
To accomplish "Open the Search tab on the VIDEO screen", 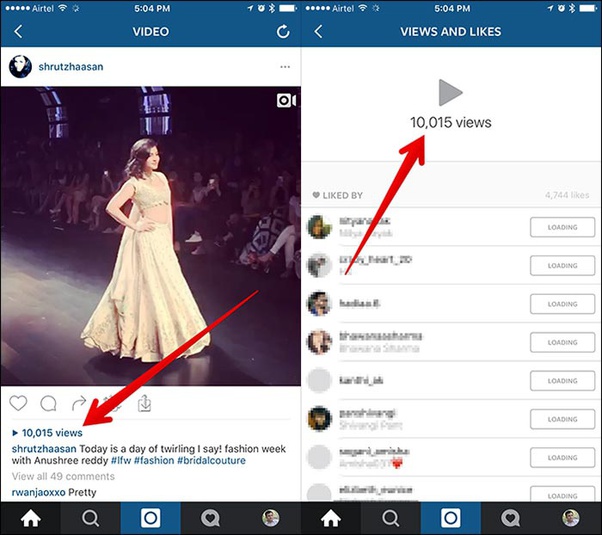I will (x=90, y=518).
